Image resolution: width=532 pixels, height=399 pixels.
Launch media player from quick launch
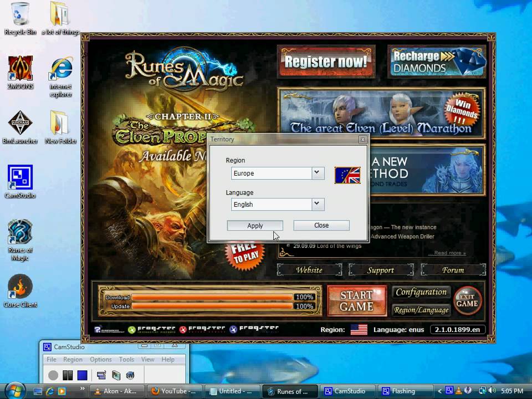click(62, 391)
